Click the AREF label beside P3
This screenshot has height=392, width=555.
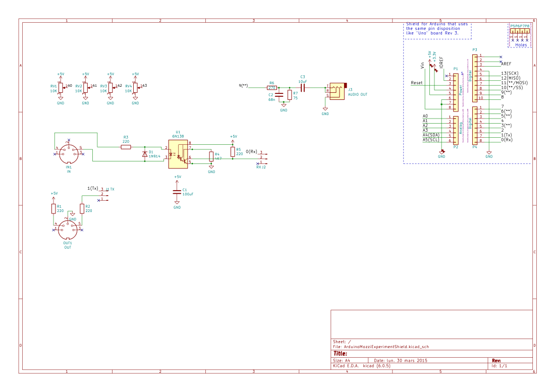(506, 63)
